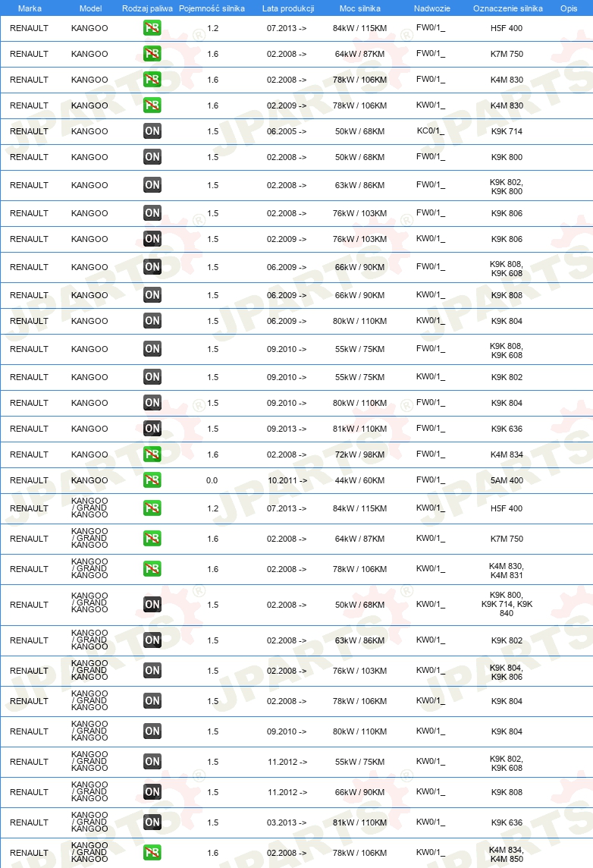The height and width of the screenshot is (868, 593).
Task: Click the production date 06.2005 -> cell
Action: 287,131
